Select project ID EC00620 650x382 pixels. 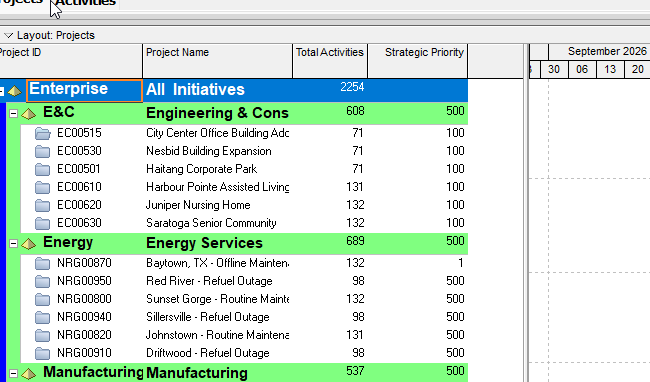point(79,205)
